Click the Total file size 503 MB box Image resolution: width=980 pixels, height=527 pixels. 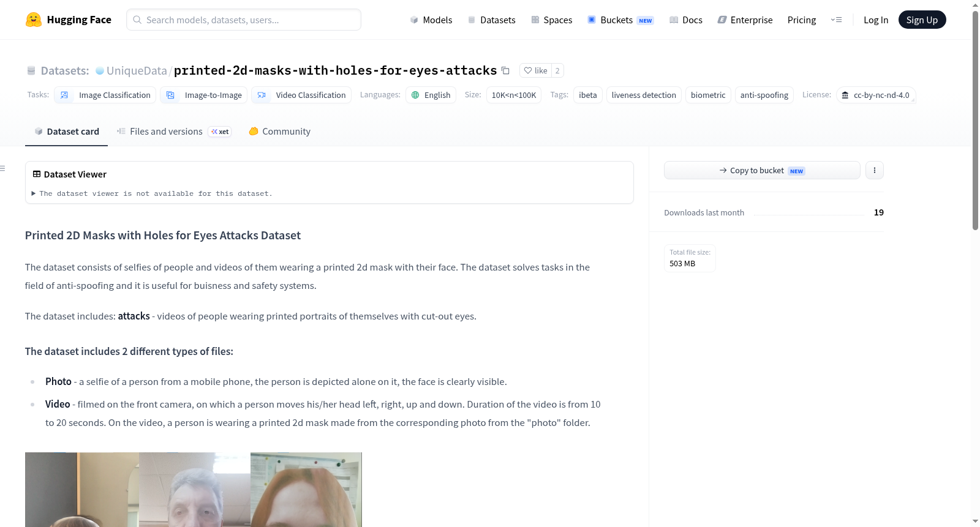[x=690, y=258]
